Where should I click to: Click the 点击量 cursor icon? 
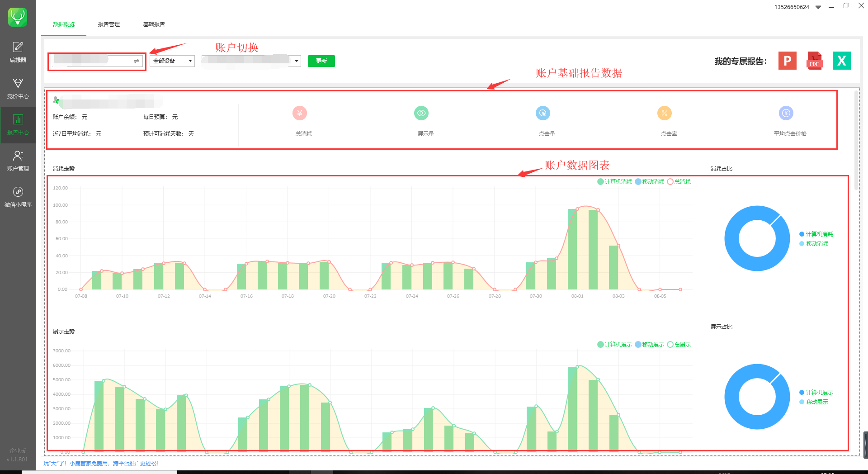pyautogui.click(x=543, y=113)
